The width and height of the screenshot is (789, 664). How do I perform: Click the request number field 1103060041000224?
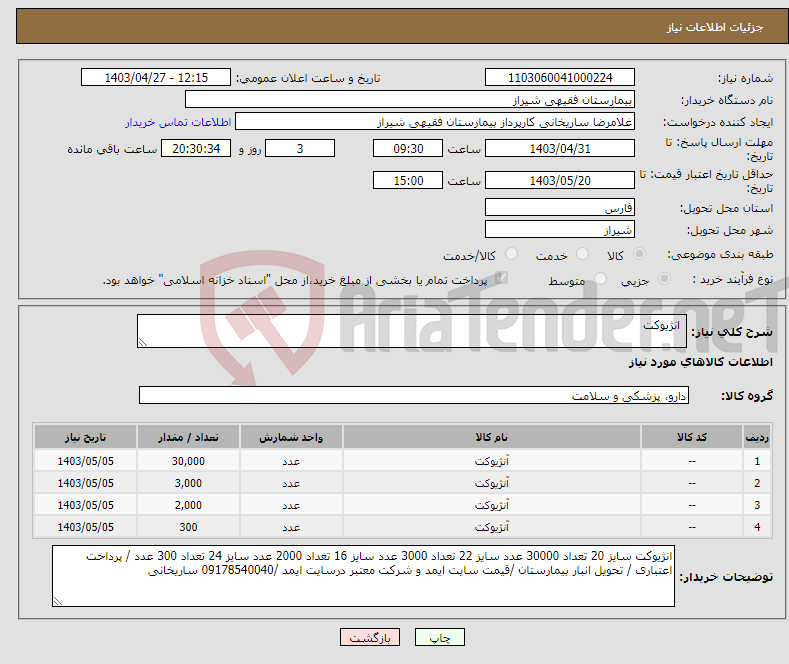point(560,77)
